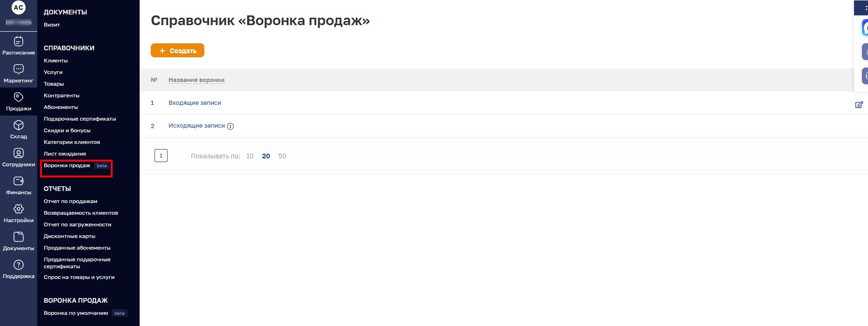Open the Финансы wallet section

19,185
